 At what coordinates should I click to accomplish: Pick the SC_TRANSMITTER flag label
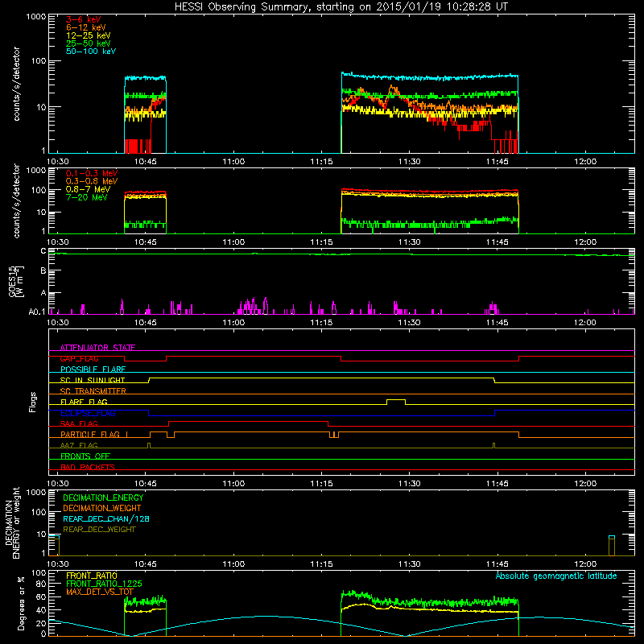pos(93,391)
